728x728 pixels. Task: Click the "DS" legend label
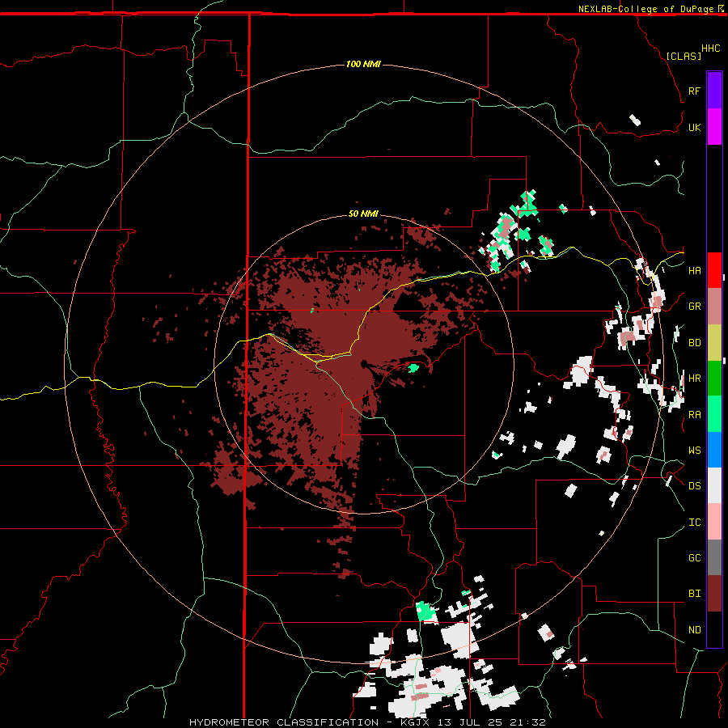[x=694, y=486]
